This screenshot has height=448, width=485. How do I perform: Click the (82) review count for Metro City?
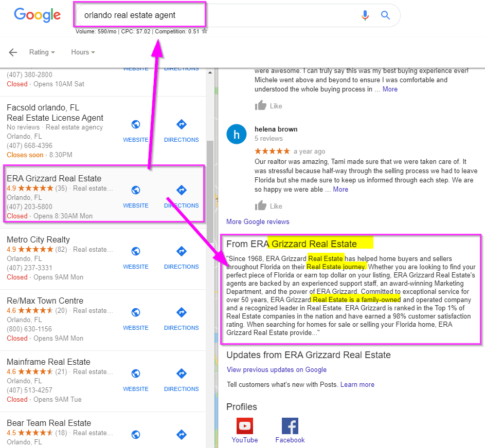[x=61, y=249]
